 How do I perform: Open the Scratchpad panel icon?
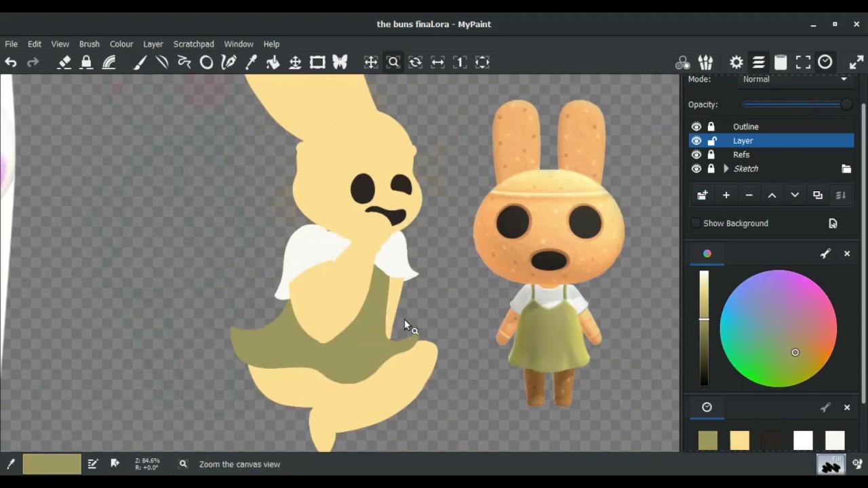pos(781,62)
